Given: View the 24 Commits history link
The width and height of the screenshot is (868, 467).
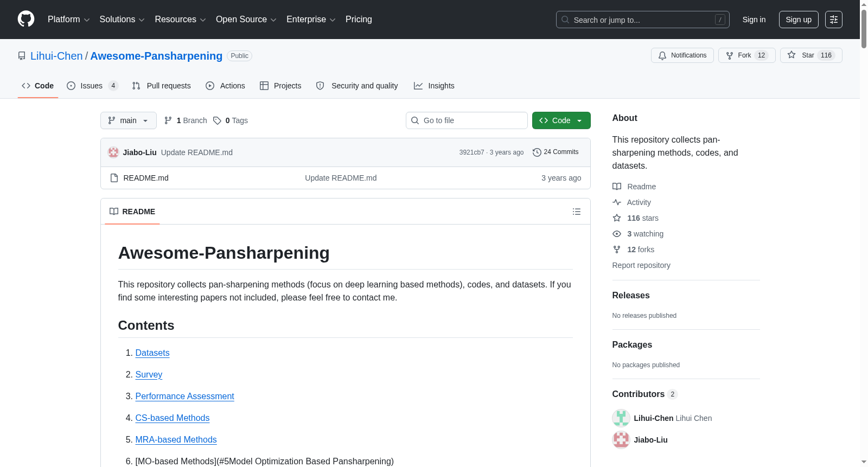Looking at the screenshot, I should 556,152.
